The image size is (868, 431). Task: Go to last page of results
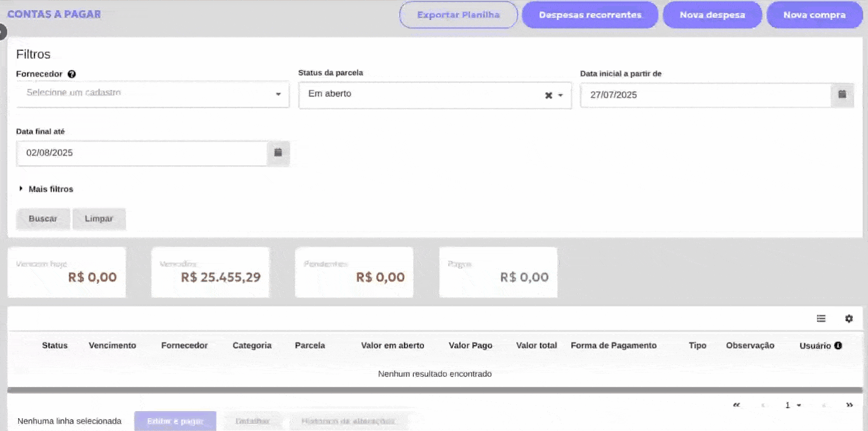(849, 405)
